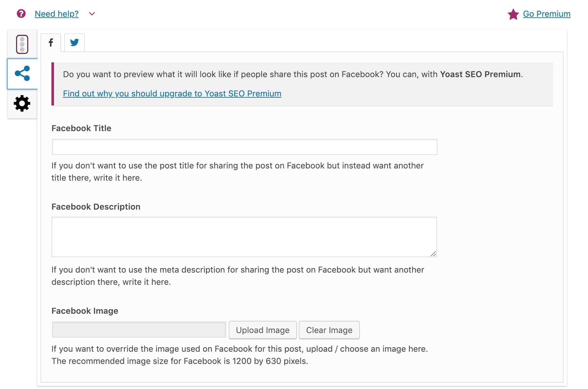Open the Need help? link
588x389 pixels.
click(x=57, y=14)
